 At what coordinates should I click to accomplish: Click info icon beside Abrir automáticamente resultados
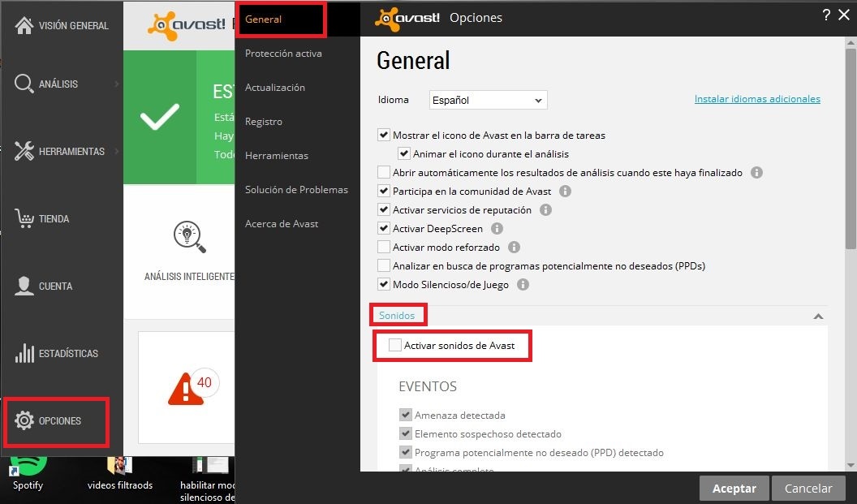pyautogui.click(x=756, y=173)
